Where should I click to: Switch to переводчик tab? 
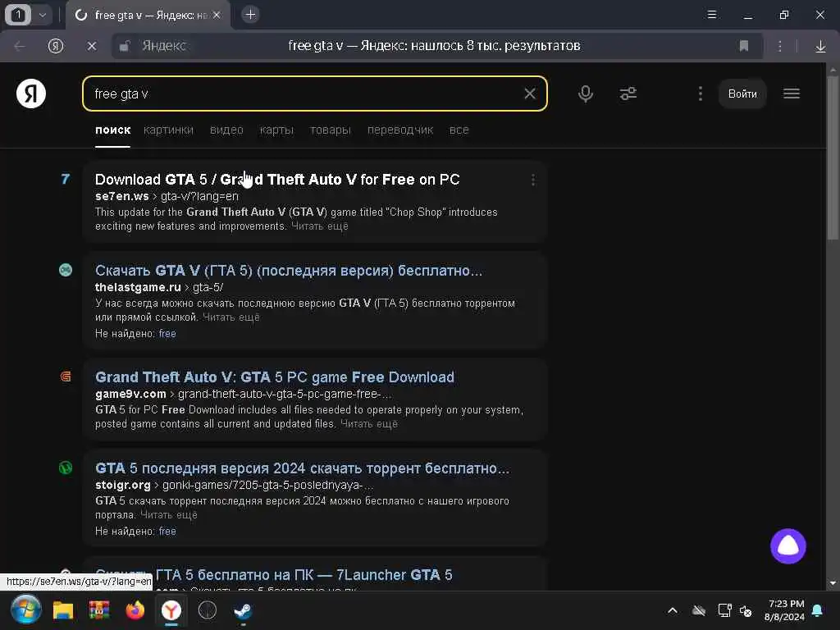tap(400, 130)
